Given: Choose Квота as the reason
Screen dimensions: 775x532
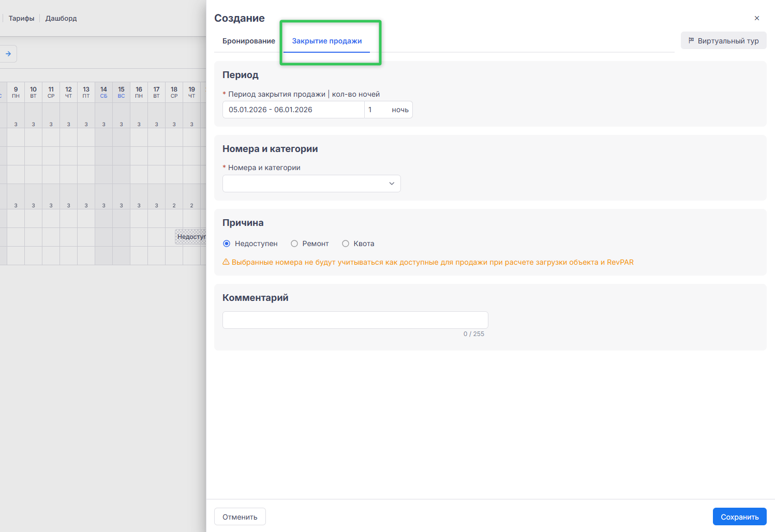Looking at the screenshot, I should click(x=346, y=244).
